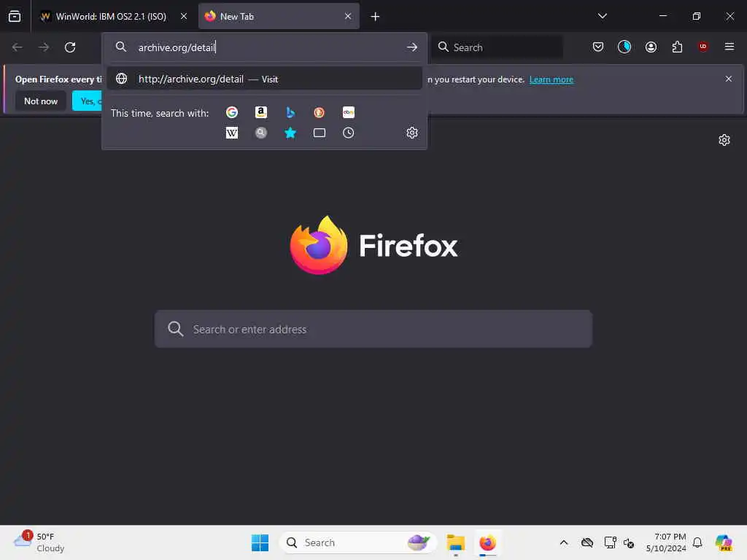This screenshot has width=747, height=560.
Task: Click the blue circular extension icon in the toolbar
Action: [x=624, y=47]
